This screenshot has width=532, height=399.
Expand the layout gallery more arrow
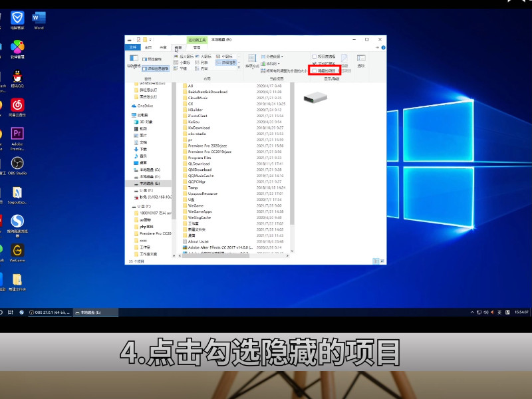tap(239, 68)
